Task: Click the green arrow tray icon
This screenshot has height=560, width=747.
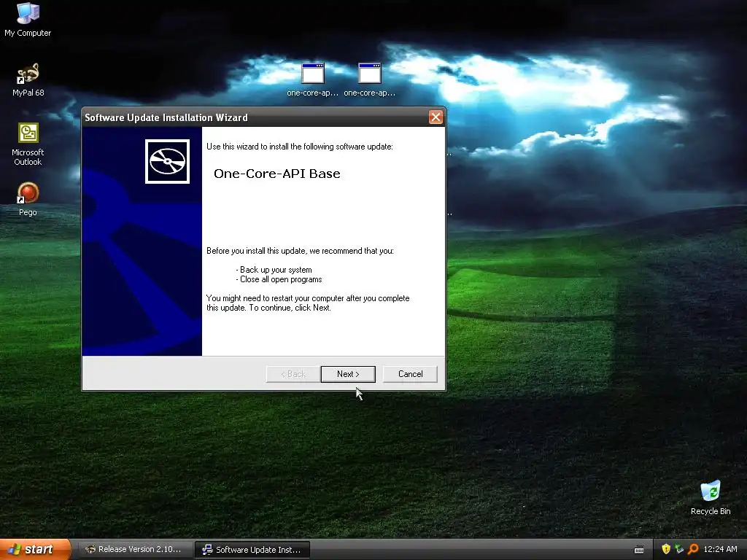Action: click(x=679, y=549)
